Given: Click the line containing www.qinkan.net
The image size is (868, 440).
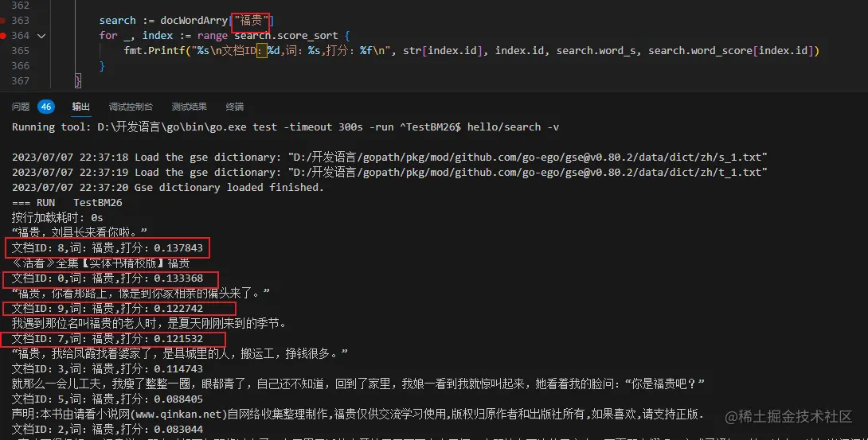Looking at the screenshot, I should (358, 414).
